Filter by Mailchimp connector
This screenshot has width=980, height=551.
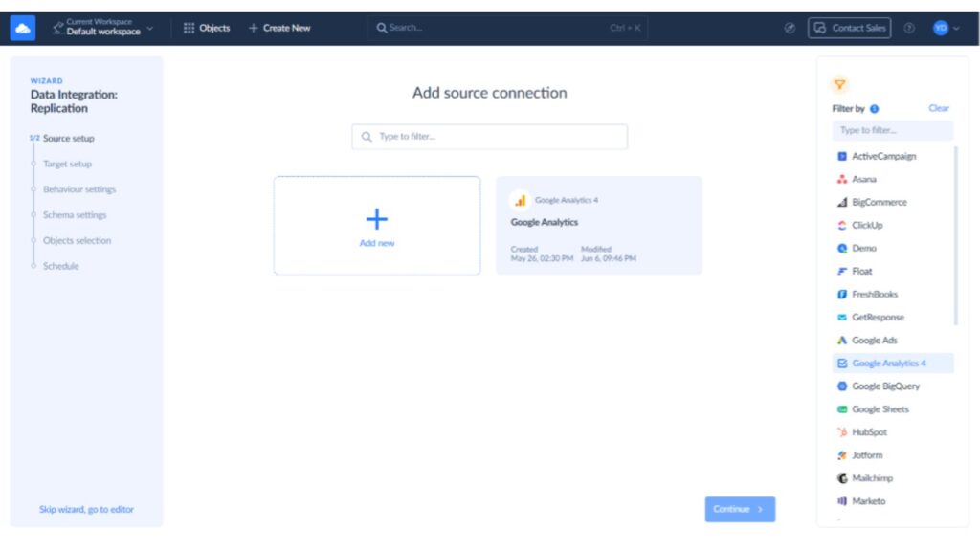[893, 478]
